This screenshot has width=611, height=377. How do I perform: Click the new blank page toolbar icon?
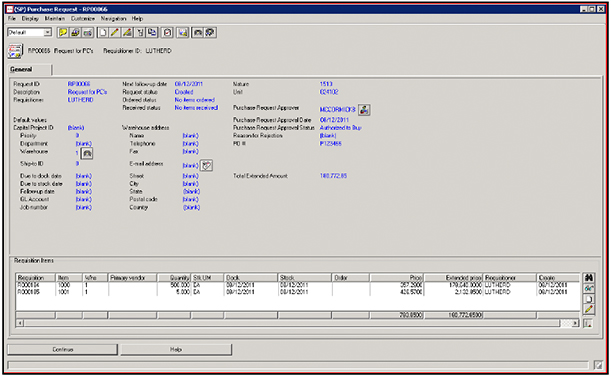[103, 32]
